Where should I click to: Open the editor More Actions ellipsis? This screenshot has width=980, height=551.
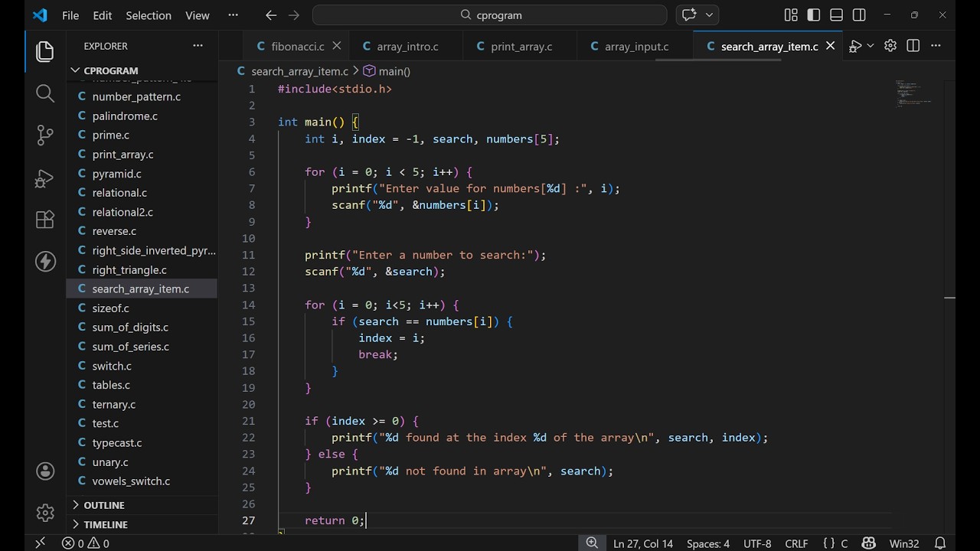pos(936,46)
